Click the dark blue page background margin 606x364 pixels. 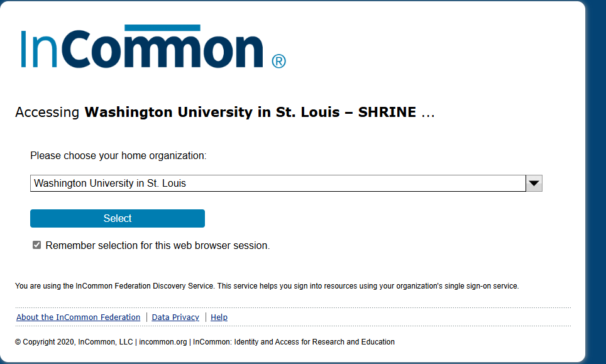[596, 182]
